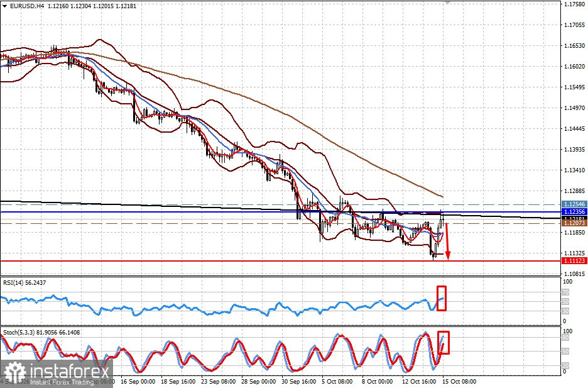The height and width of the screenshot is (388, 588).
Task: Click the 16 Sep 00:00 time label
Action: (x=138, y=382)
